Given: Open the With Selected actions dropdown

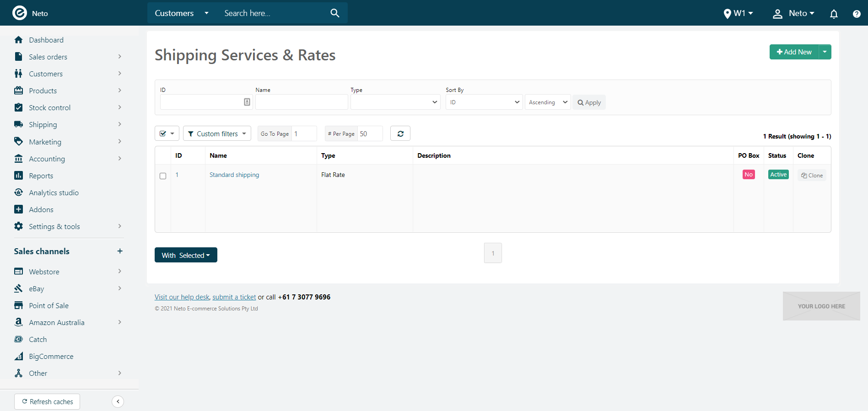Looking at the screenshot, I should point(186,255).
